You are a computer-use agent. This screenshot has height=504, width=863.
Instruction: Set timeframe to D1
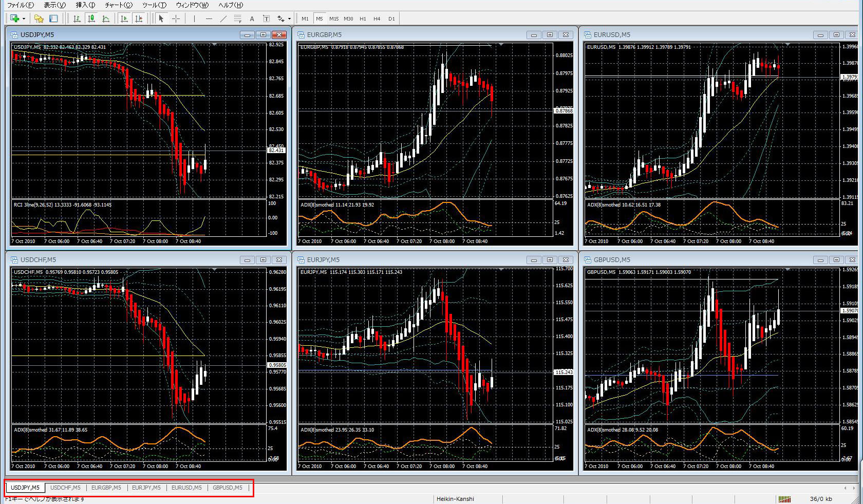click(391, 18)
